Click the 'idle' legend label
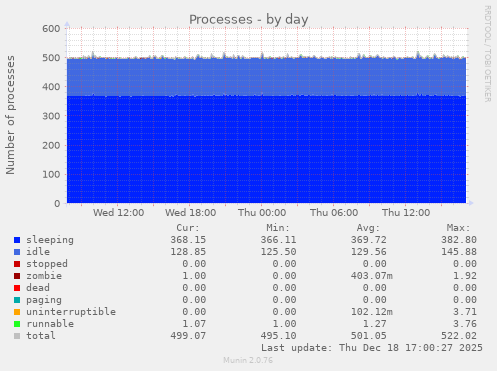Image resolution: width=497 pixels, height=371 pixels. click(x=38, y=252)
